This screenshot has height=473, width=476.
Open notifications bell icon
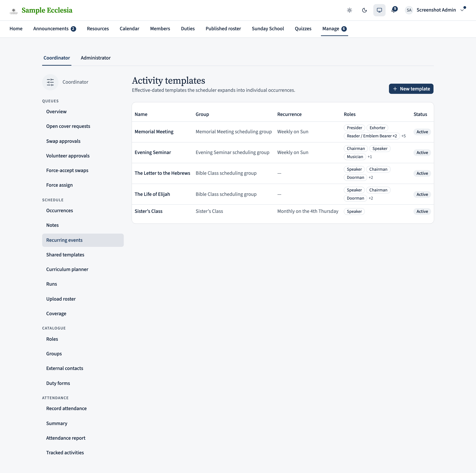[394, 10]
